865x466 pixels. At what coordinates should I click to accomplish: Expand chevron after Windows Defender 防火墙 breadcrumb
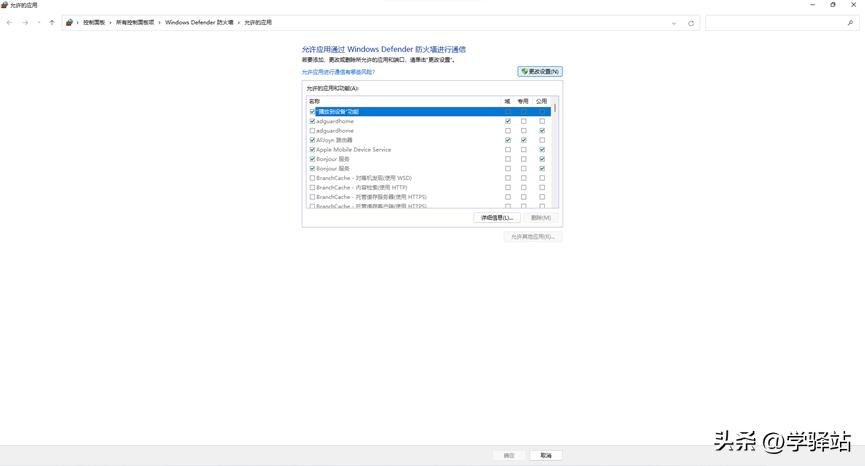tap(239, 23)
